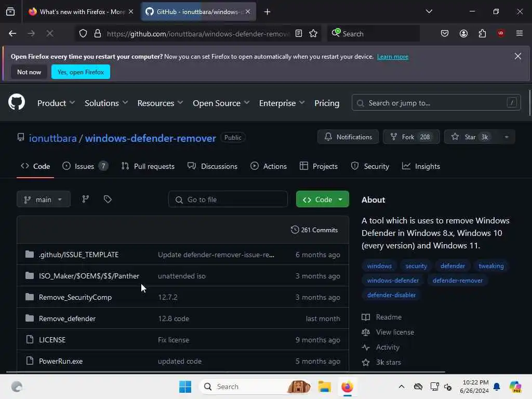
Task: Click the windows-defender topic tag
Action: pos(393,280)
